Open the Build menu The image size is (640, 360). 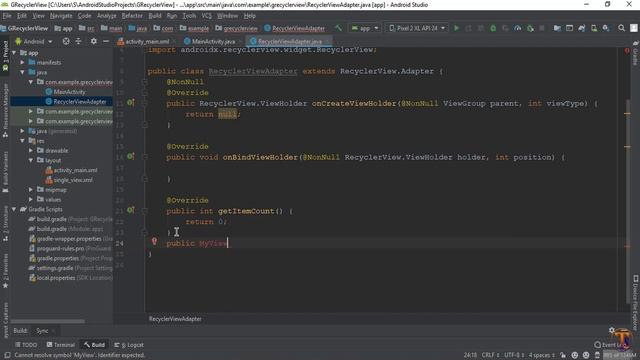pyautogui.click(x=155, y=16)
